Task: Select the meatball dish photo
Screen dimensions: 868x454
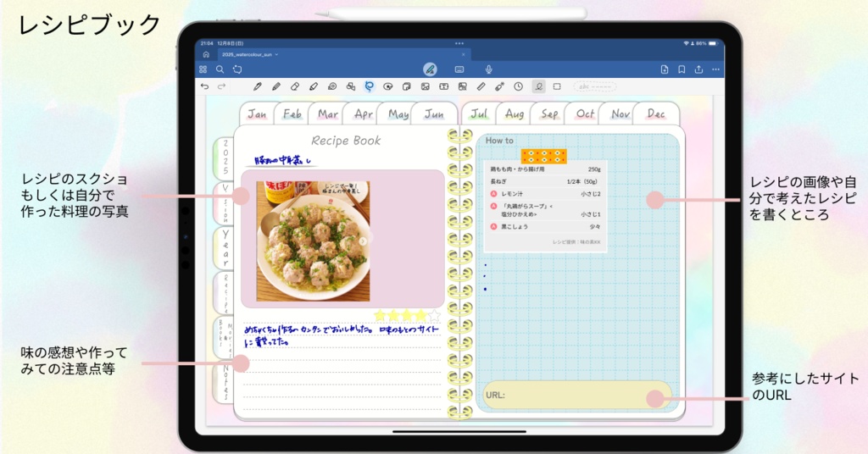Action: pos(313,241)
